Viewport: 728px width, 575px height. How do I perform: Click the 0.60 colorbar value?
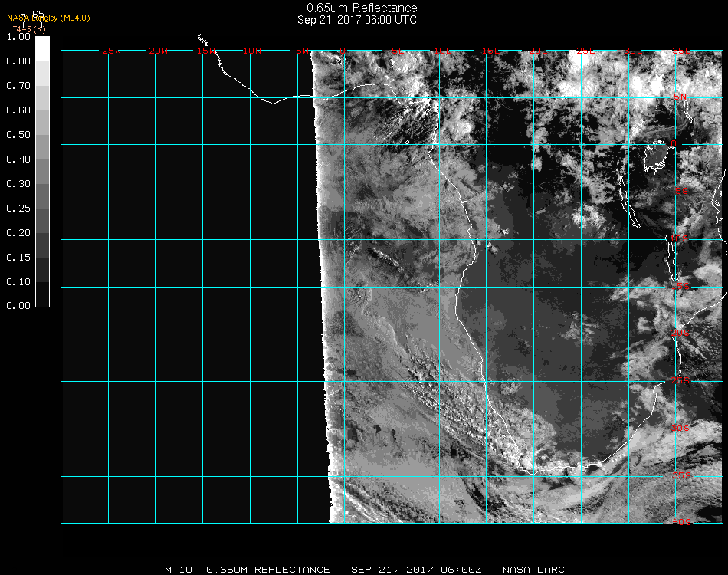18,110
